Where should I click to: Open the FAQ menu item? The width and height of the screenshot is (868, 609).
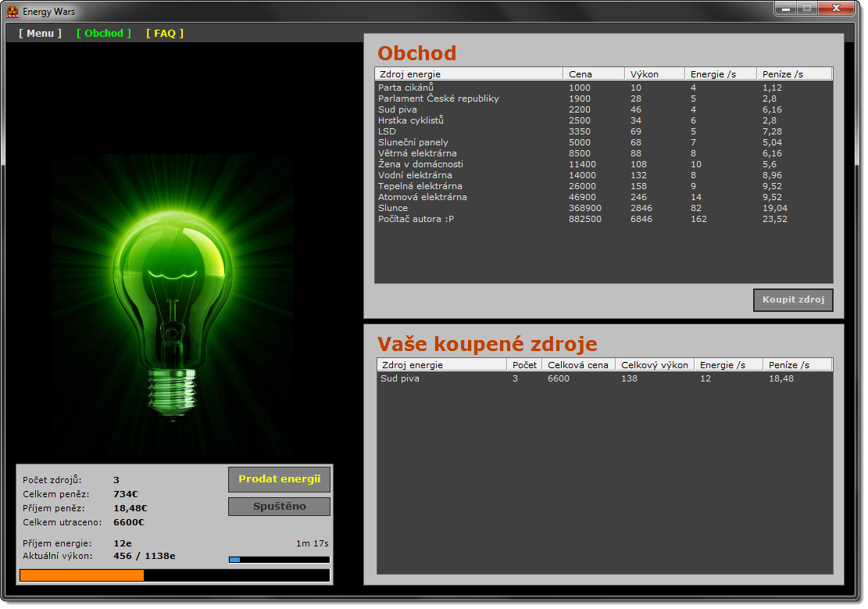165,34
